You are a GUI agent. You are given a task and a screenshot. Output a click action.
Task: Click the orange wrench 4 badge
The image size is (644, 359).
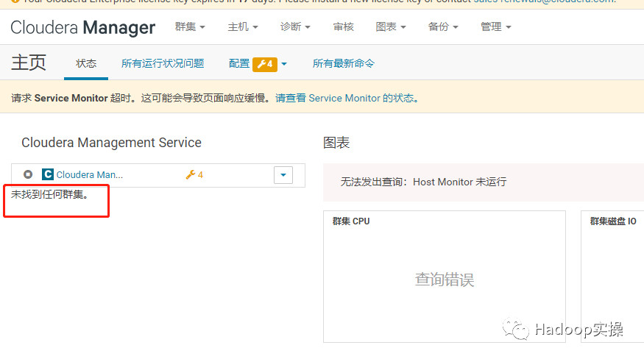point(264,64)
